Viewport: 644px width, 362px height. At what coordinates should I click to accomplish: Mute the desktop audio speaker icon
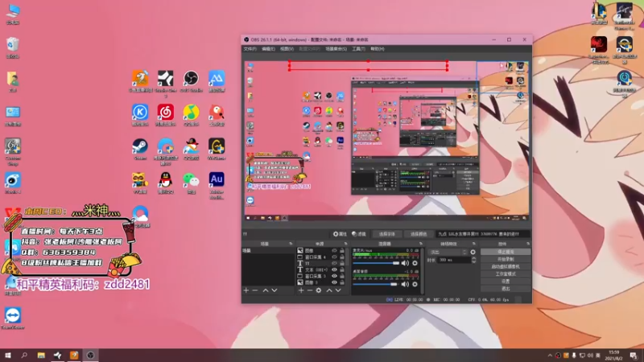(405, 284)
